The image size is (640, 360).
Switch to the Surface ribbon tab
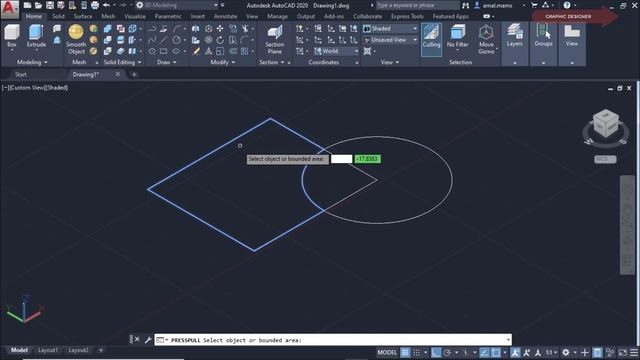tap(83, 16)
